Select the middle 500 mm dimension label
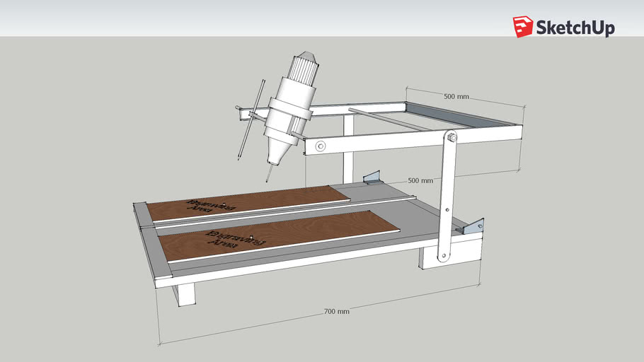This screenshot has width=644, height=362. [x=420, y=180]
